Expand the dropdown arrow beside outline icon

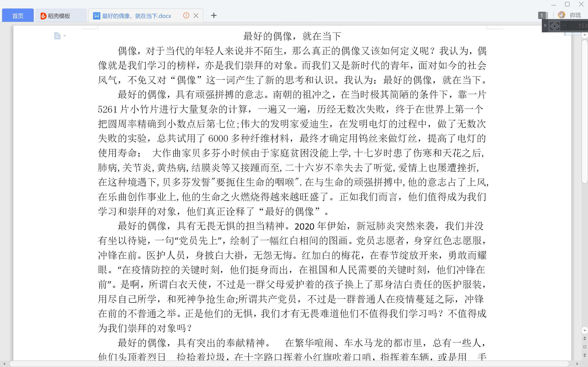[65, 36]
